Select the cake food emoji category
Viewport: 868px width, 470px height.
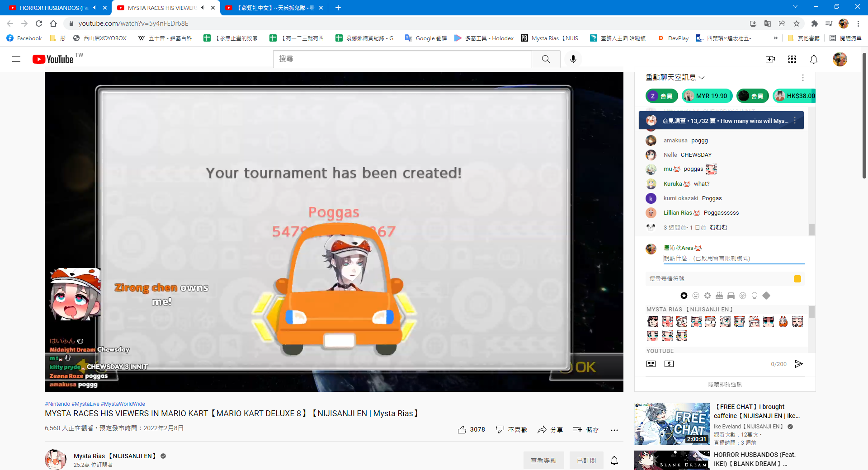pyautogui.click(x=719, y=296)
